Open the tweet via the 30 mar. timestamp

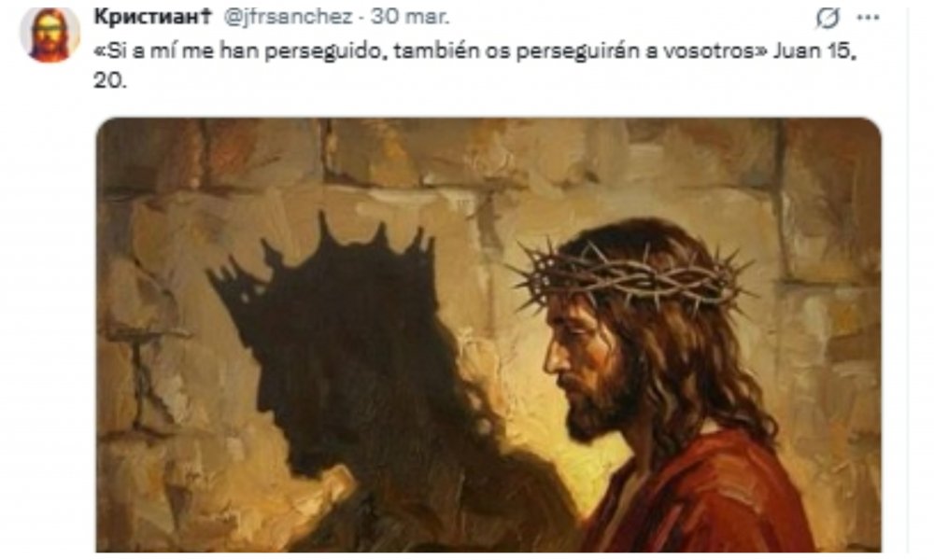(410, 17)
